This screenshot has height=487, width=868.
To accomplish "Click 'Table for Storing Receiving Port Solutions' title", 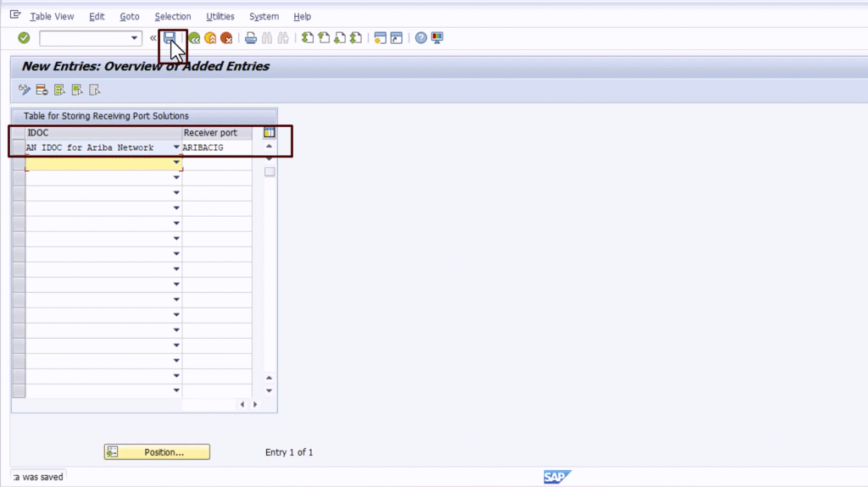I will pos(106,116).
